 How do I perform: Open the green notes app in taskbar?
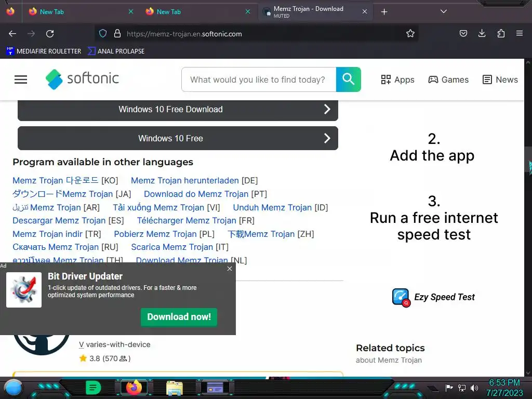[94, 388]
